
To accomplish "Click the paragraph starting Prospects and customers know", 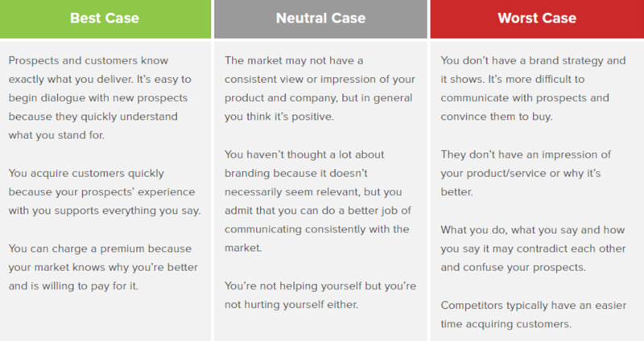I will pos(100,97).
